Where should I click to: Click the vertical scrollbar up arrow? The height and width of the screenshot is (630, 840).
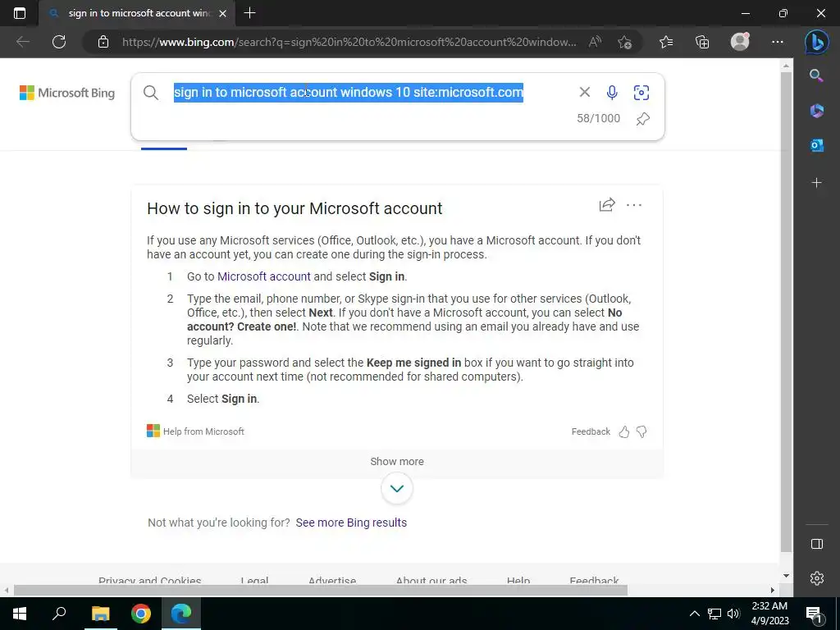pos(786,66)
